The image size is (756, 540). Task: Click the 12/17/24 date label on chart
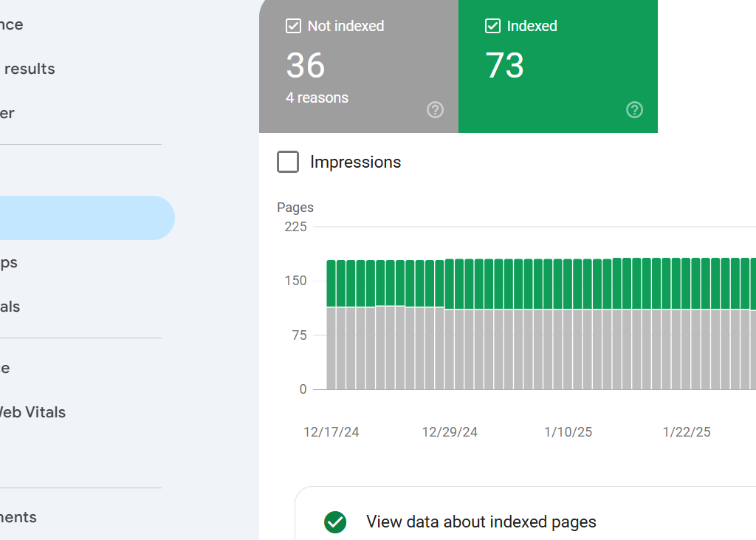tap(331, 432)
